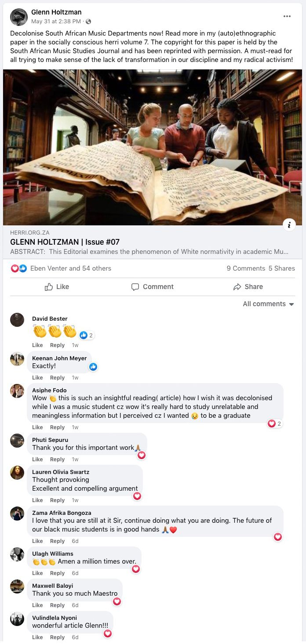Click Glenn Holtzman's profile avatar
The height and width of the screenshot is (644, 306).
pyautogui.click(x=18, y=17)
